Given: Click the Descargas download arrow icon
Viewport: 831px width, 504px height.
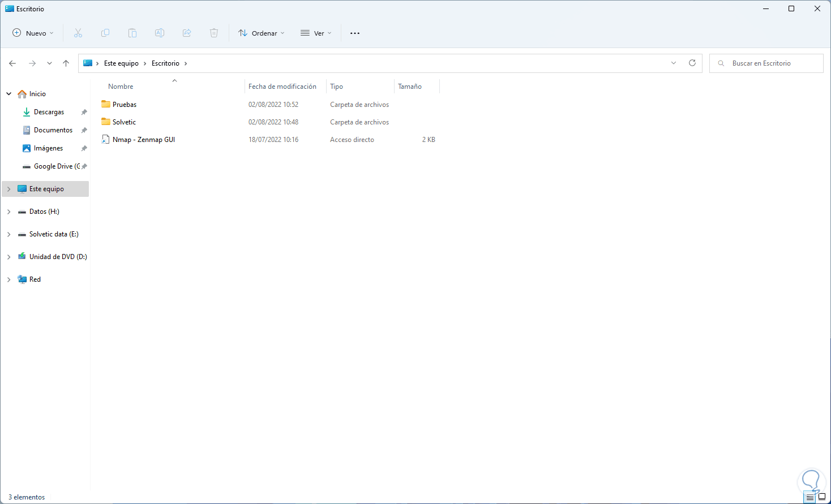Looking at the screenshot, I should (x=27, y=112).
